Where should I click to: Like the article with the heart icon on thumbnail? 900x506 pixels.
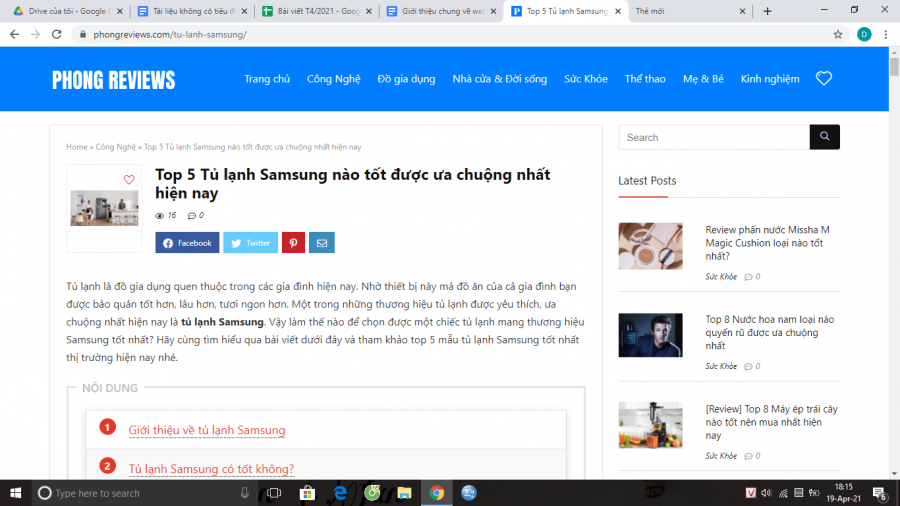[129, 180]
